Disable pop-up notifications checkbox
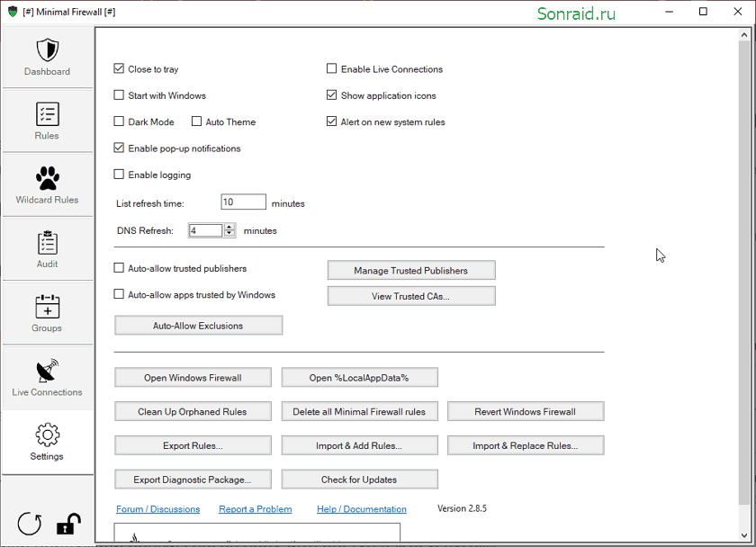 point(119,148)
